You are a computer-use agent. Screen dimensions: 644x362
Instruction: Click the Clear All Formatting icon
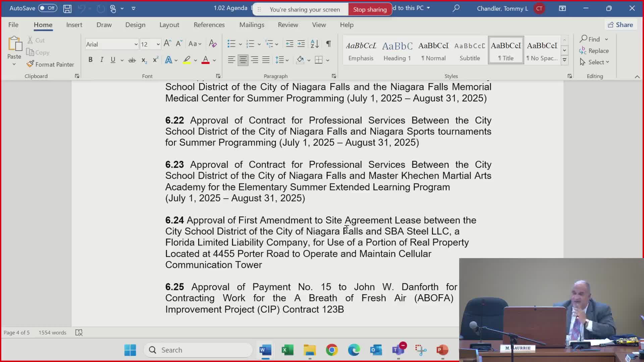[213, 44]
